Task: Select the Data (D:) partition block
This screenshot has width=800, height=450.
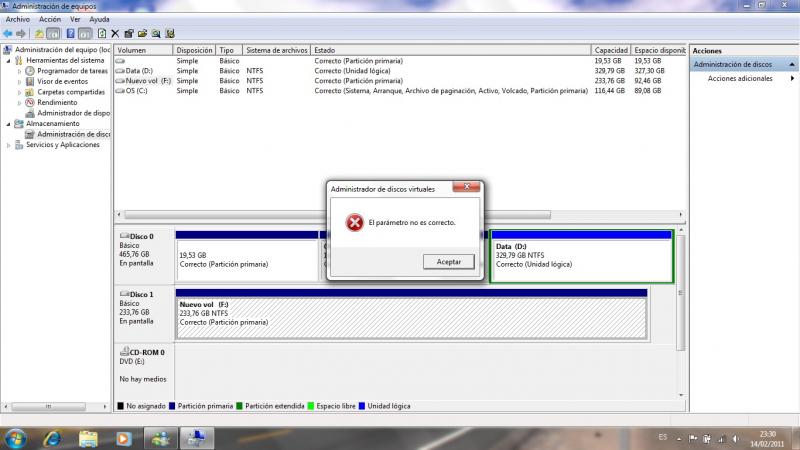Action: 581,256
